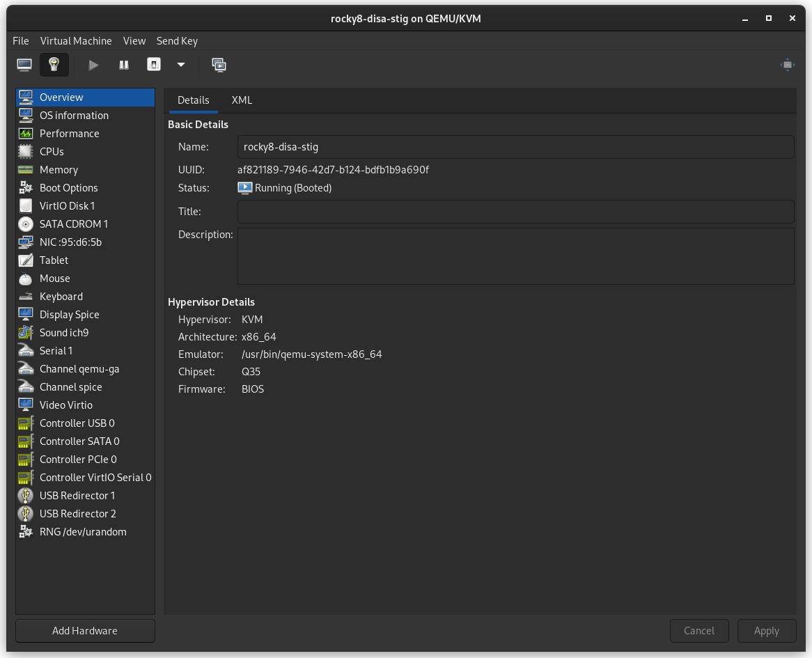Viewport: 812px width, 658px height.
Task: Click the Description text area
Action: pyautogui.click(x=515, y=256)
